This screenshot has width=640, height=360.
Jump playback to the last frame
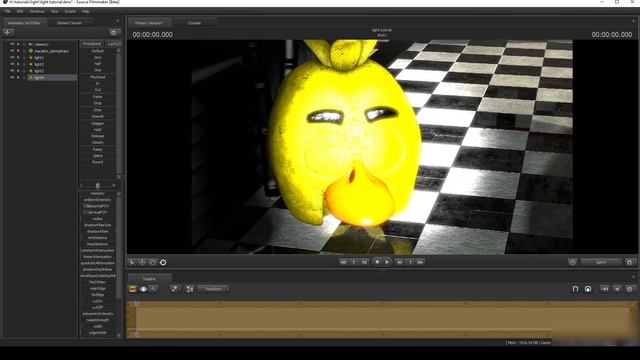[420, 262]
